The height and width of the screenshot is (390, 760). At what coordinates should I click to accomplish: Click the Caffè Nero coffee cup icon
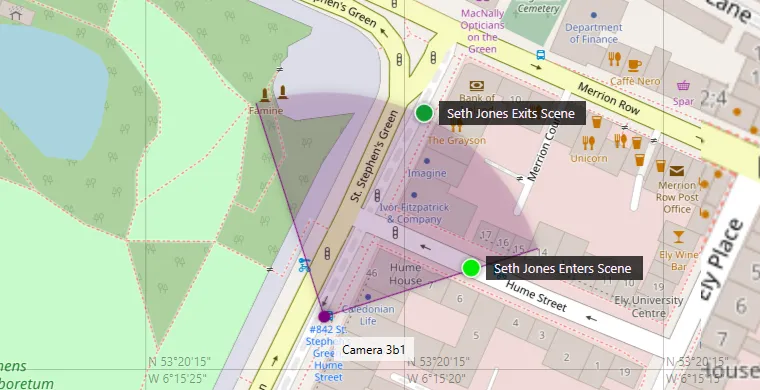[633, 64]
